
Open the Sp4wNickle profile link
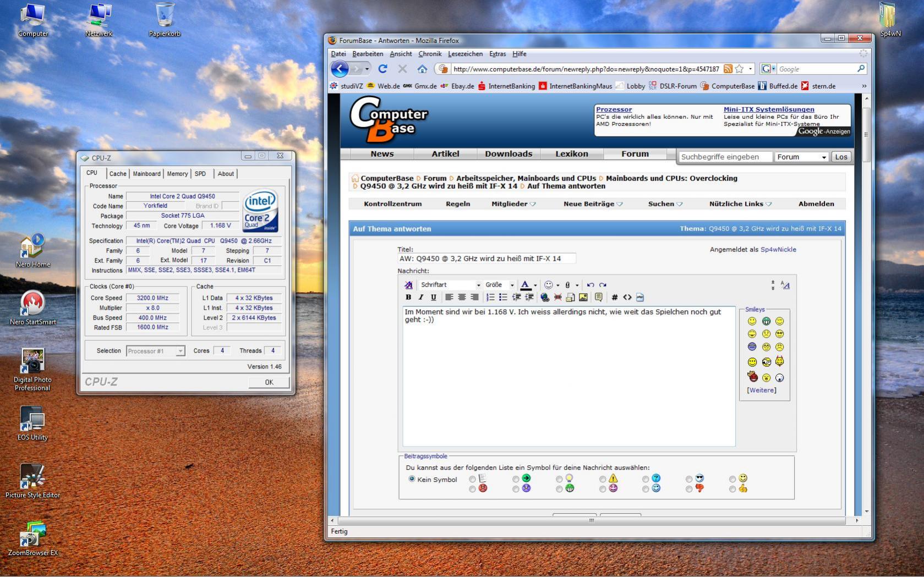(x=778, y=250)
